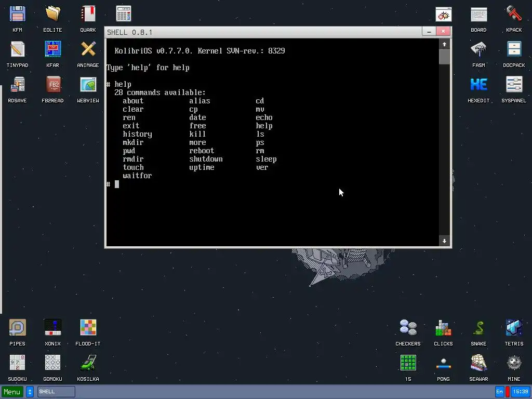Open the SUDOKU game icon
Image resolution: width=532 pixels, height=399 pixels.
17,363
